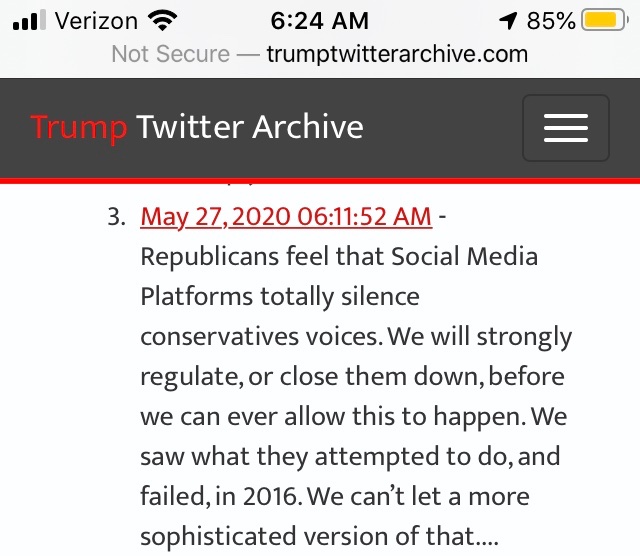Click the list number 3 marker
The image size is (640, 556).
click(x=114, y=217)
